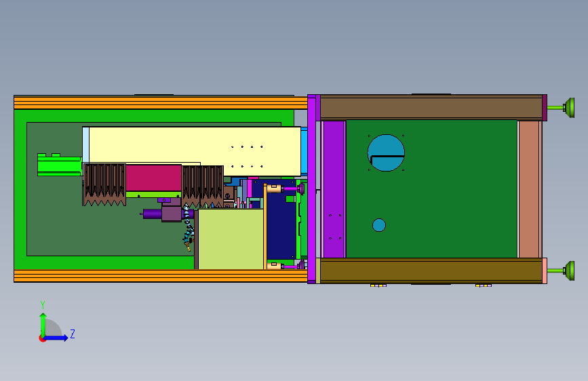The image size is (588, 381).
Task: Click the green Y axis arrow of the triad
Action: 43,324
